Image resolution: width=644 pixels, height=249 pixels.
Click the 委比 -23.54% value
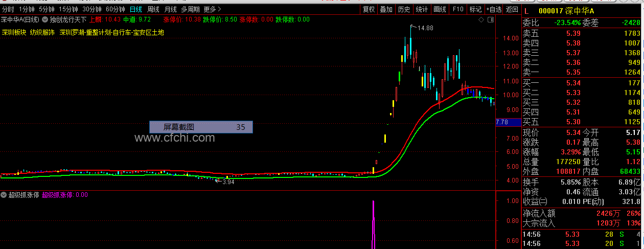coord(566,23)
